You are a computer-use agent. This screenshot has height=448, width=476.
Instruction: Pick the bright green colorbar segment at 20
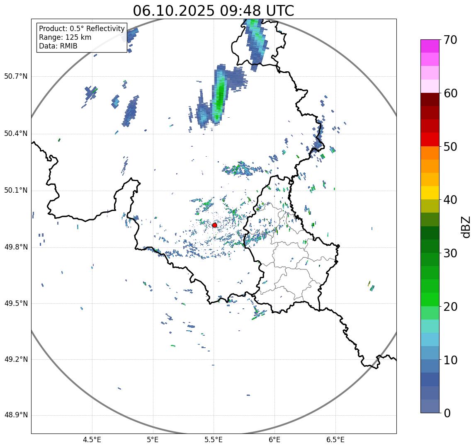430,300
